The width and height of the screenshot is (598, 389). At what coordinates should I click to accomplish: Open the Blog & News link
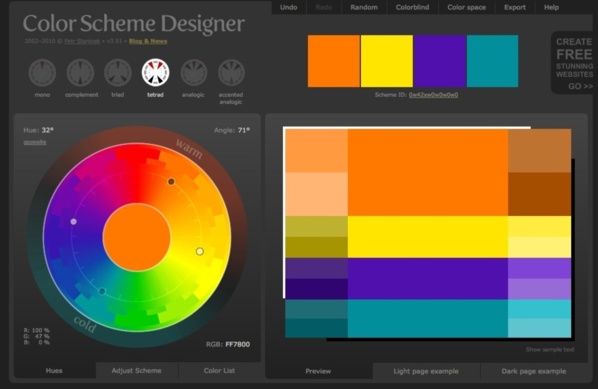pyautogui.click(x=148, y=41)
